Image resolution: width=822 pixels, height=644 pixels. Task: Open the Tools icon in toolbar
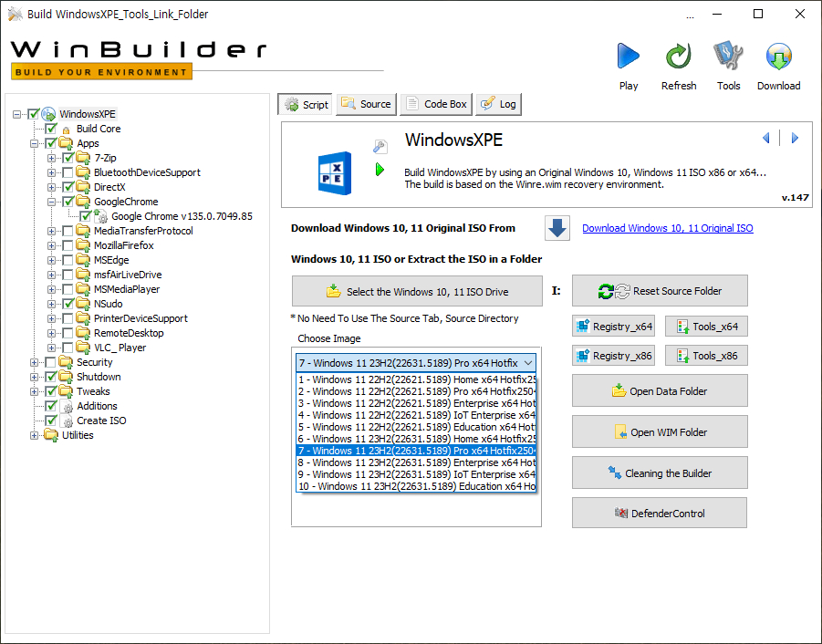728,56
